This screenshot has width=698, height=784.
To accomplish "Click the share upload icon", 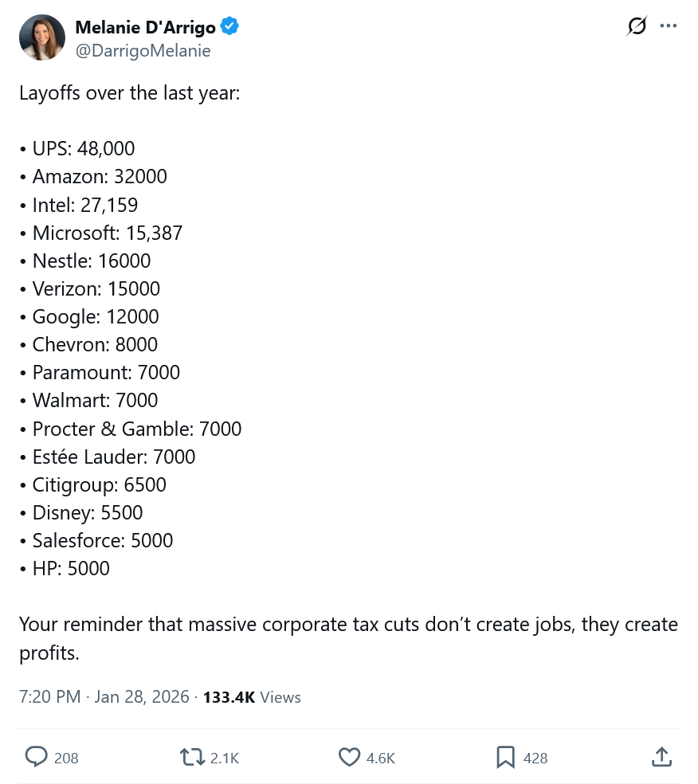I will pyautogui.click(x=661, y=757).
